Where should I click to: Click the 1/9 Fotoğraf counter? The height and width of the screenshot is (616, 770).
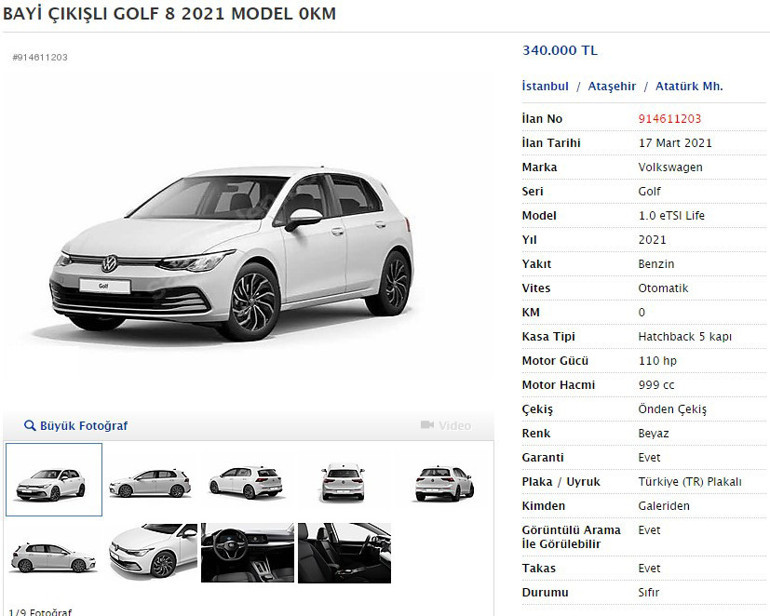coord(40,612)
